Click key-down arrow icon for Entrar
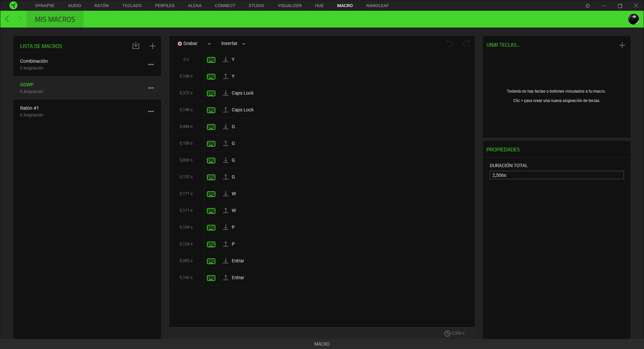The width and height of the screenshot is (644, 349). click(226, 261)
